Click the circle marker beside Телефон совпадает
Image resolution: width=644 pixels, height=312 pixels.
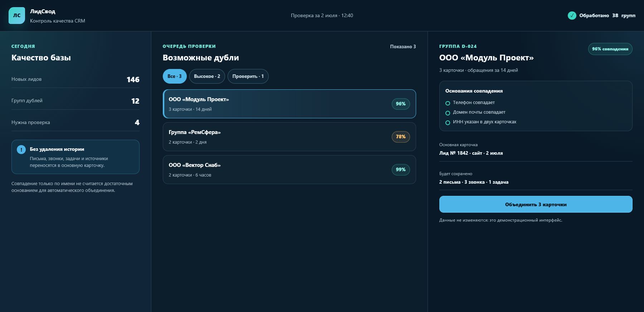[448, 103]
